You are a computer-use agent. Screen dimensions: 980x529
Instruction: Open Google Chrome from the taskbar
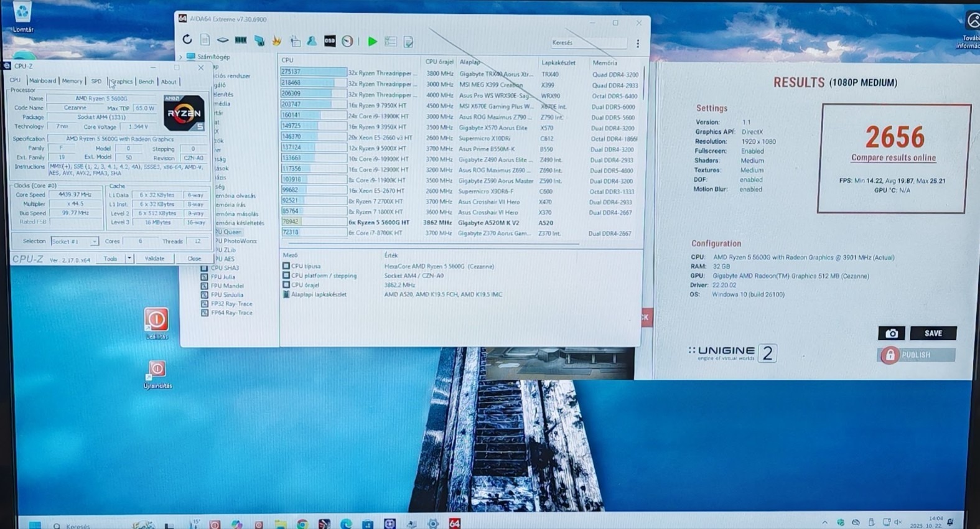click(x=302, y=524)
